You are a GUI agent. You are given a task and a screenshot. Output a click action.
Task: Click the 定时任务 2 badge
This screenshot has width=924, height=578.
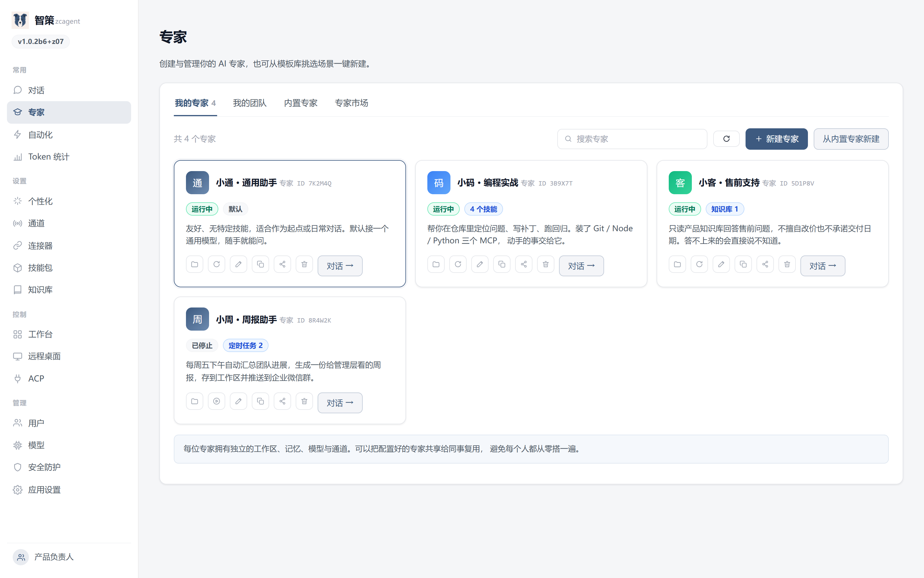coord(245,346)
